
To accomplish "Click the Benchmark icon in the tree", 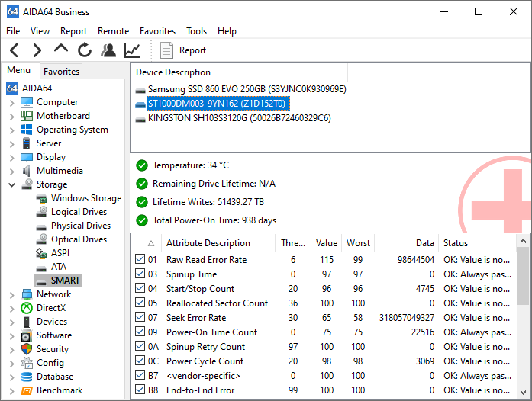I will (27, 390).
